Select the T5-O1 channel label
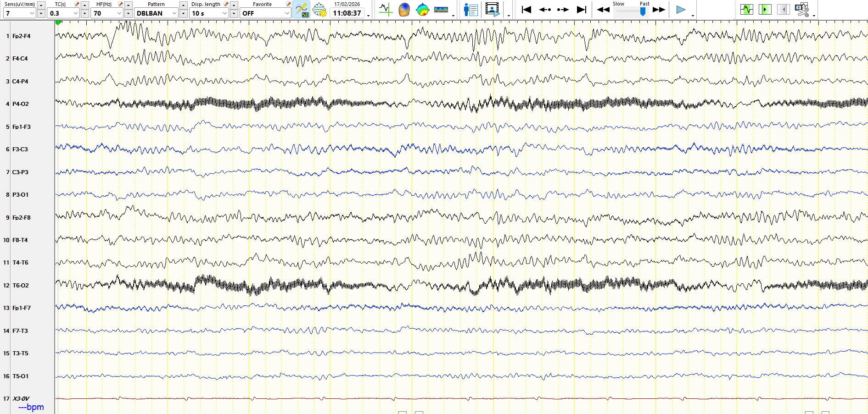Screen dimensions: 868x414 click(x=20, y=376)
